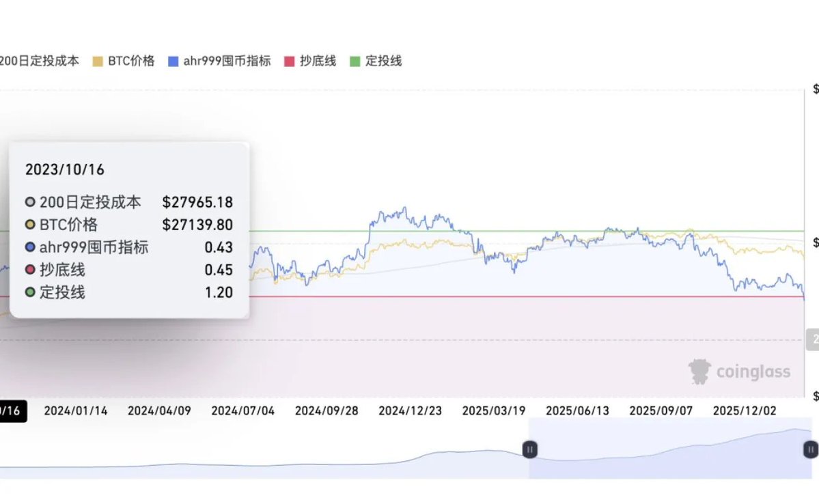Click the blue ahr999囤币指标 circle in the tooltip
Image resolution: width=819 pixels, height=504 pixels.
tap(30, 247)
